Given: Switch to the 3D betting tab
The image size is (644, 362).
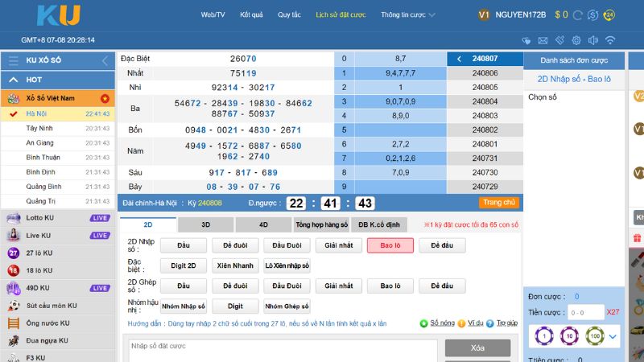Looking at the screenshot, I should pyautogui.click(x=205, y=224).
